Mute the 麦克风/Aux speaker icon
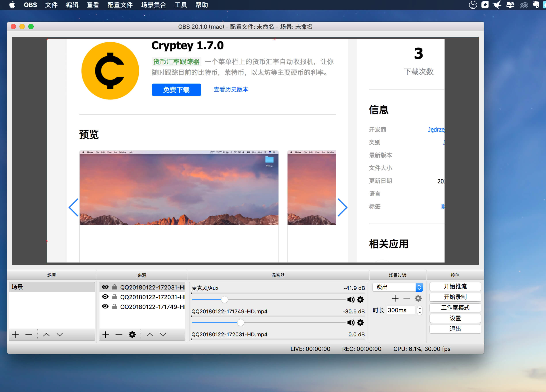The image size is (546, 392). (351, 300)
